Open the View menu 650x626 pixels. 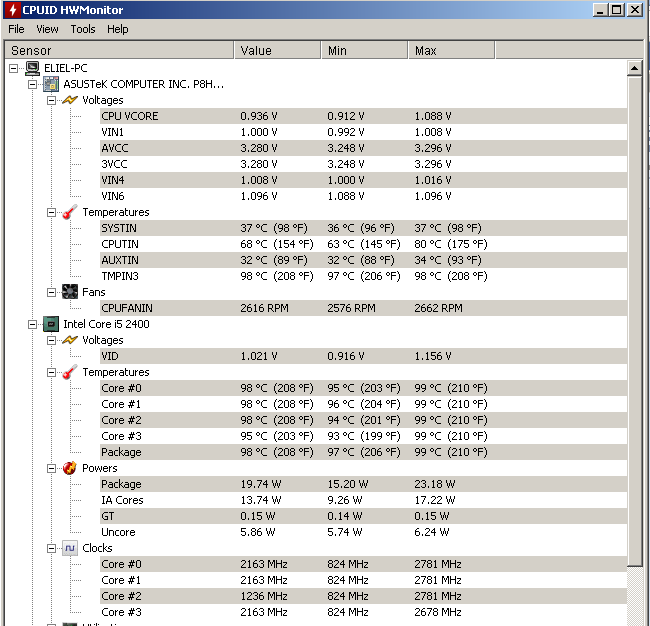(47, 29)
